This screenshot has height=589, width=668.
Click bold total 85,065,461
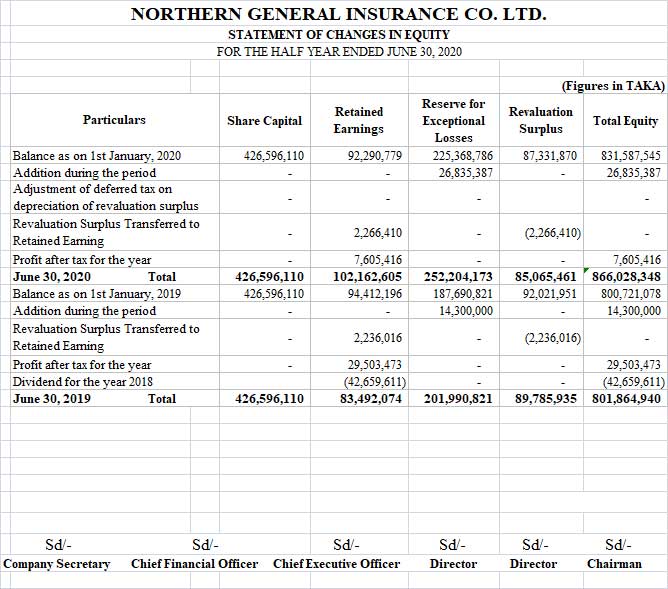point(546,277)
